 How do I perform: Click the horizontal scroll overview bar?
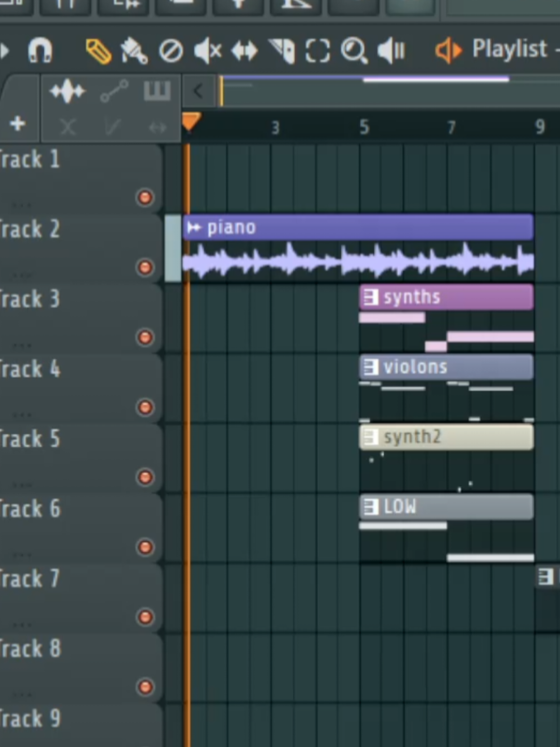389,92
